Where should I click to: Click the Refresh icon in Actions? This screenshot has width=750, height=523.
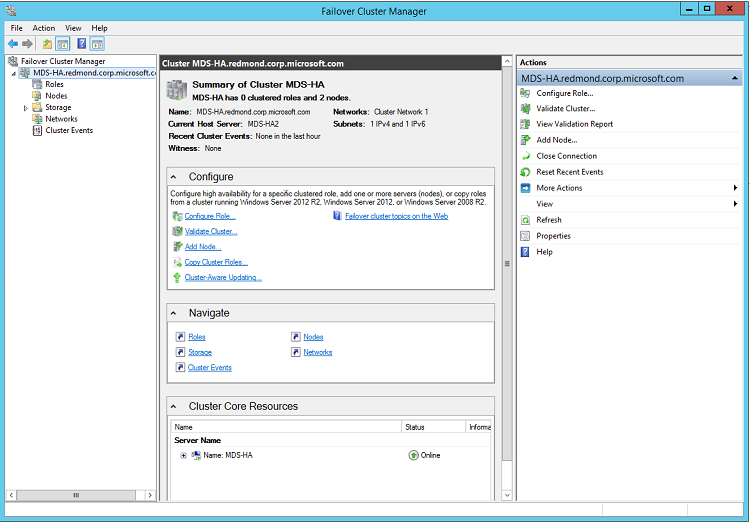click(x=525, y=220)
